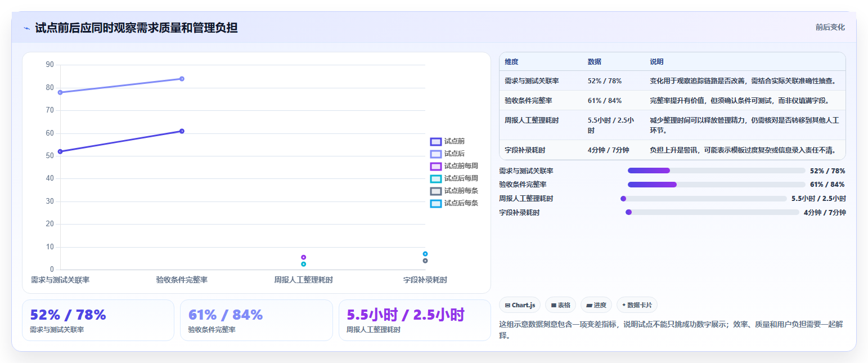868x363 pixels.
Task: Click the 验收条件完整率 progress bar
Action: coord(716,185)
